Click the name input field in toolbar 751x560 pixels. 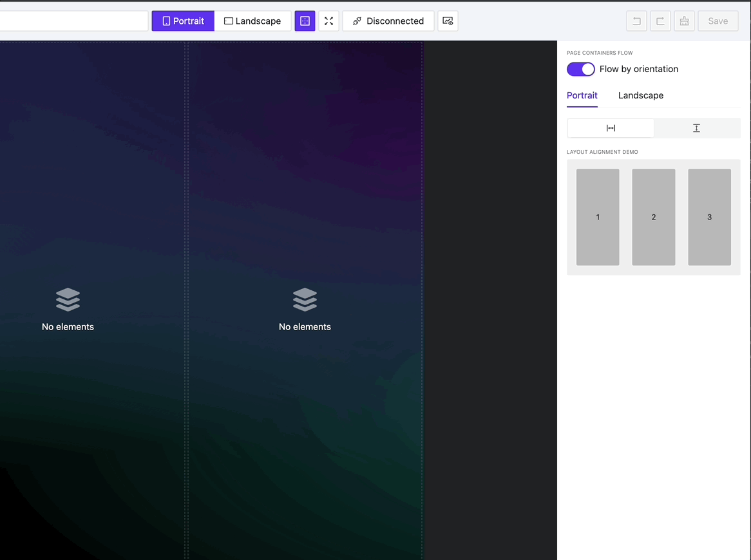(x=73, y=21)
